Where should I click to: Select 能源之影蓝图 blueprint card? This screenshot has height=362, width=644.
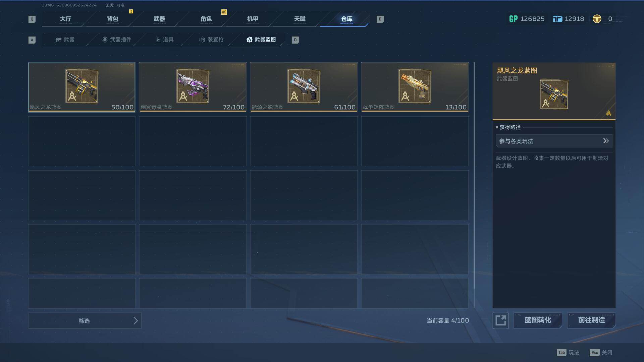coord(304,87)
